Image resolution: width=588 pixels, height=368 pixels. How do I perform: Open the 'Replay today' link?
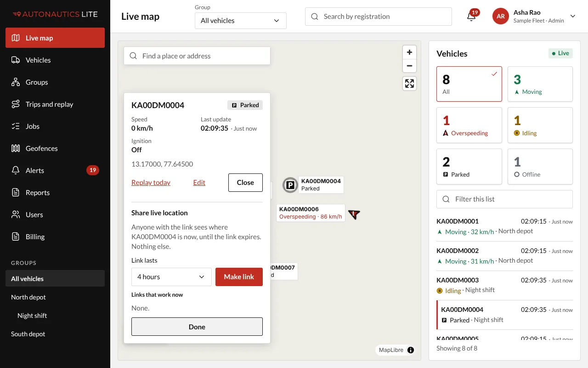pos(151,183)
